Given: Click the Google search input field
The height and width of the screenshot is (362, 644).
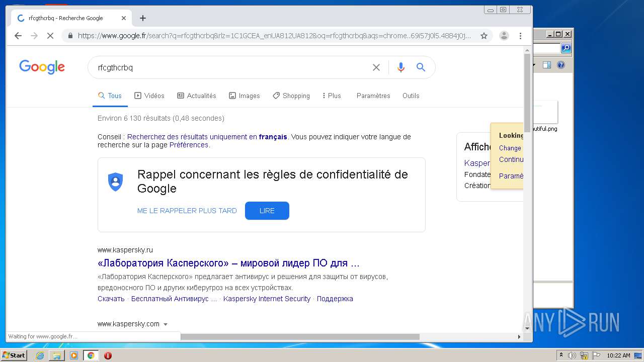Looking at the screenshot, I should [x=231, y=67].
